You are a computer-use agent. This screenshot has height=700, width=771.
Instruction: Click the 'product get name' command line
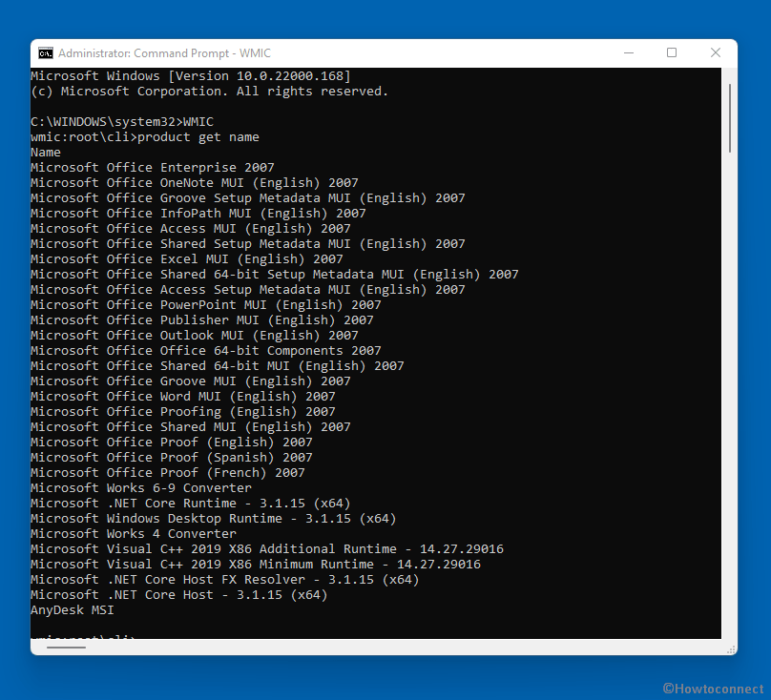tap(145, 137)
